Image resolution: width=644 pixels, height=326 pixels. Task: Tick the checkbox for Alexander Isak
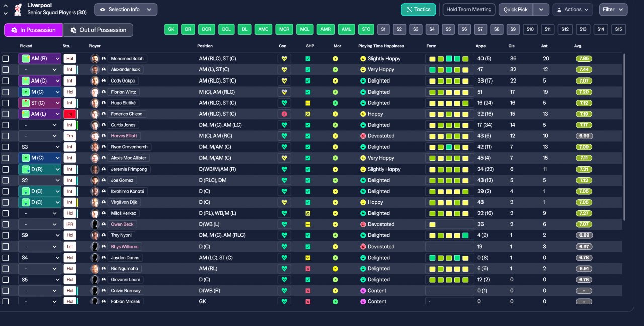[6, 69]
